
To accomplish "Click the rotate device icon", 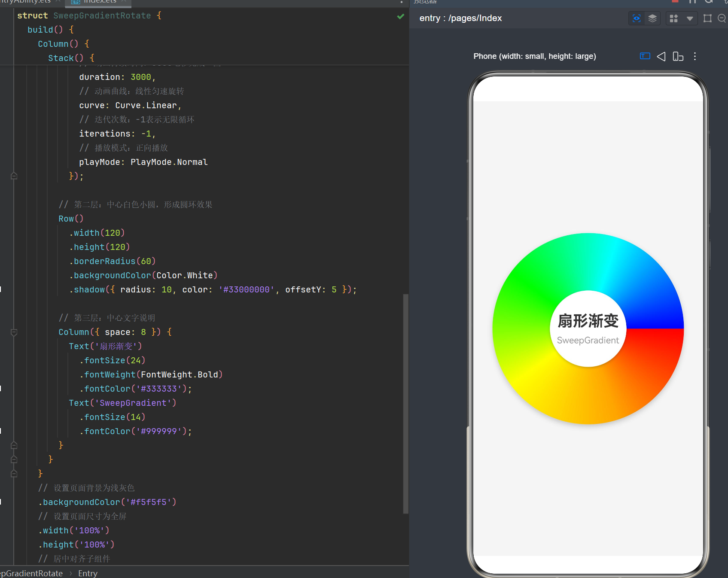I will coord(678,56).
